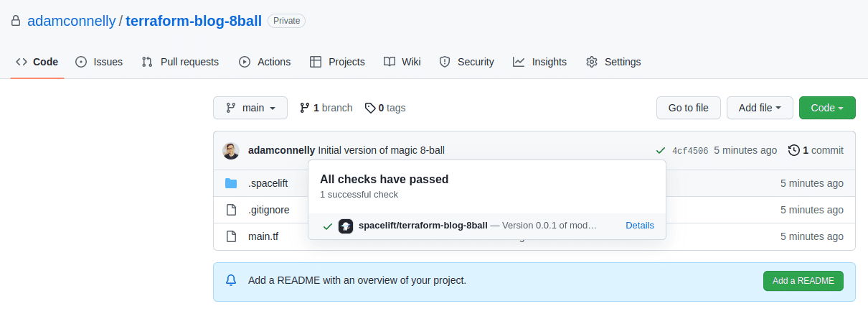Open the .gitignore file
The width and height of the screenshot is (868, 319).
[x=269, y=210]
